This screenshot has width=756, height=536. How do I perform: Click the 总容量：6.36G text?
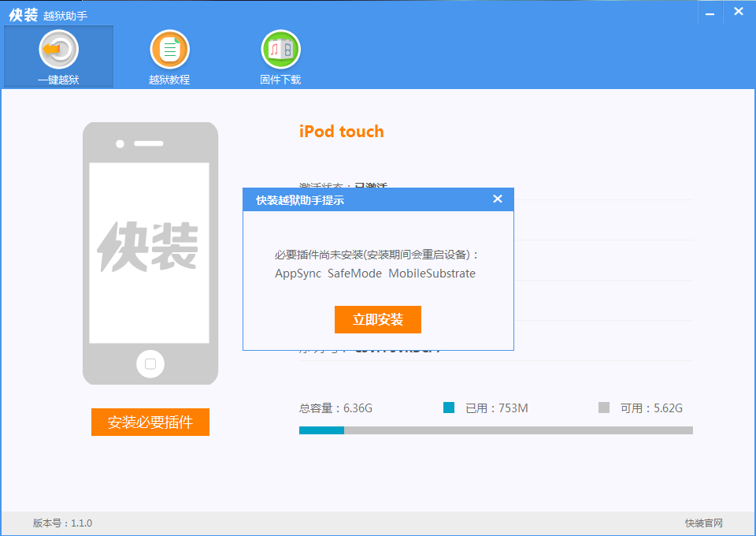[x=335, y=408]
